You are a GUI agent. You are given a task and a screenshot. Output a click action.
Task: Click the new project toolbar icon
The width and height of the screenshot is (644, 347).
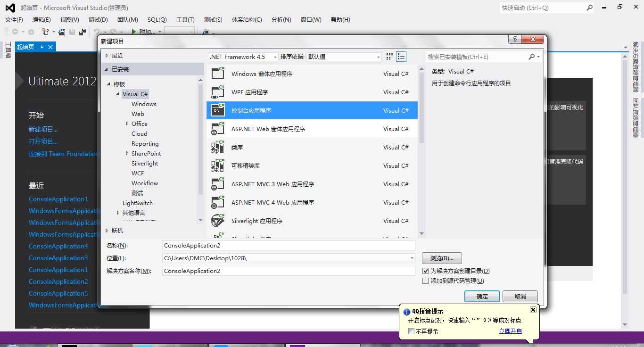click(46, 32)
